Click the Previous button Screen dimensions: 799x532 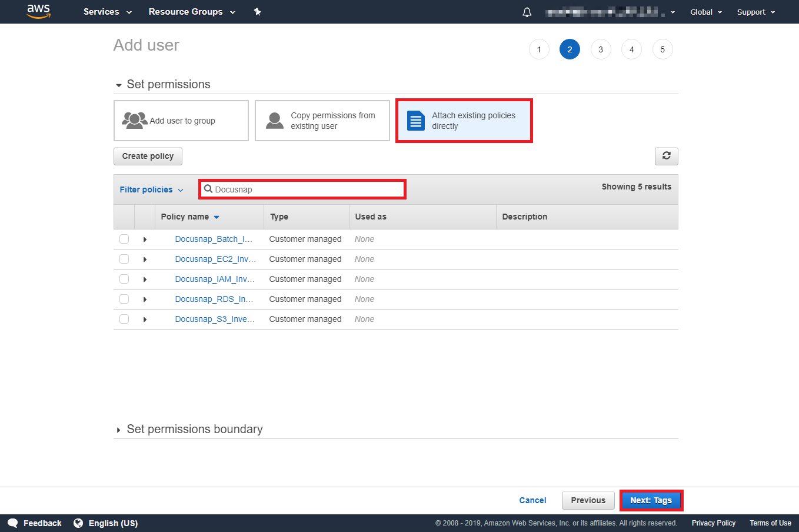(x=588, y=500)
